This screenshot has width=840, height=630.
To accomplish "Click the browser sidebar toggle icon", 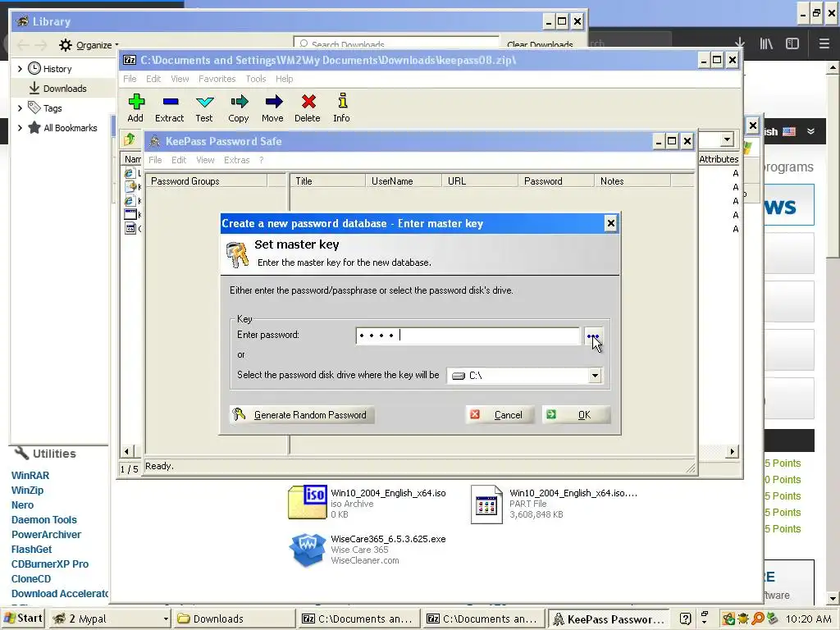I will 792,44.
